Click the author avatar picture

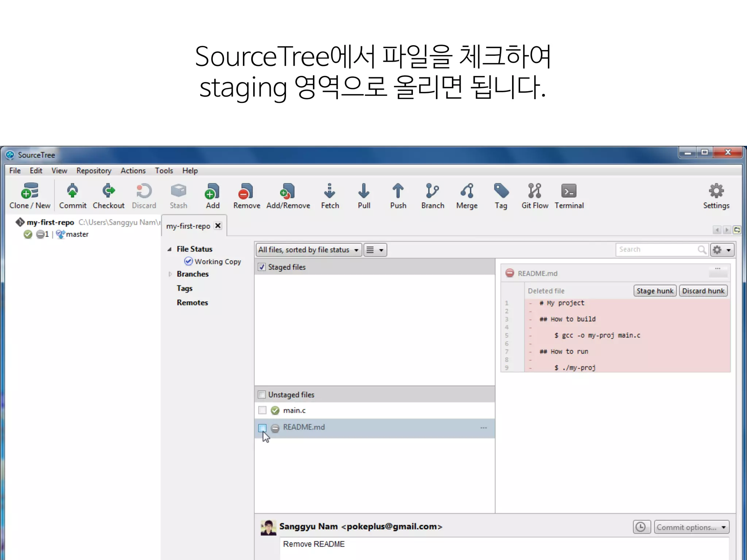coord(268,528)
